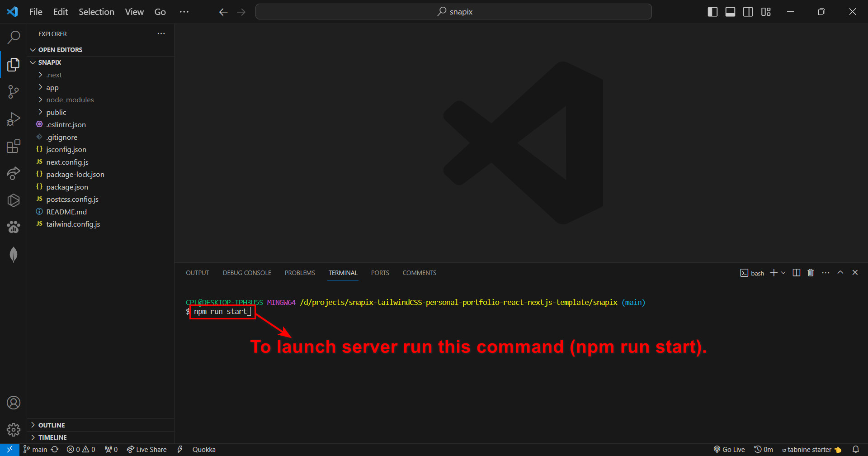Click Quokka in the status bar
This screenshot has width=868, height=456.
[x=204, y=449]
